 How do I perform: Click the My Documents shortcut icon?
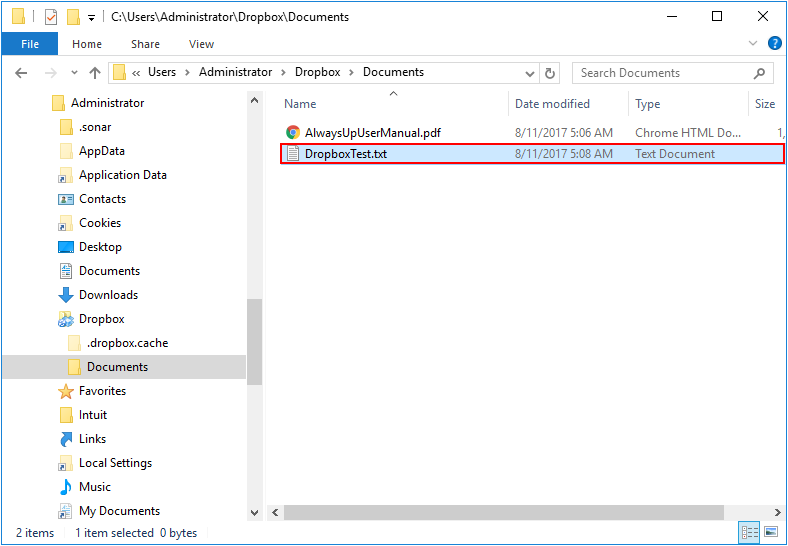point(66,511)
